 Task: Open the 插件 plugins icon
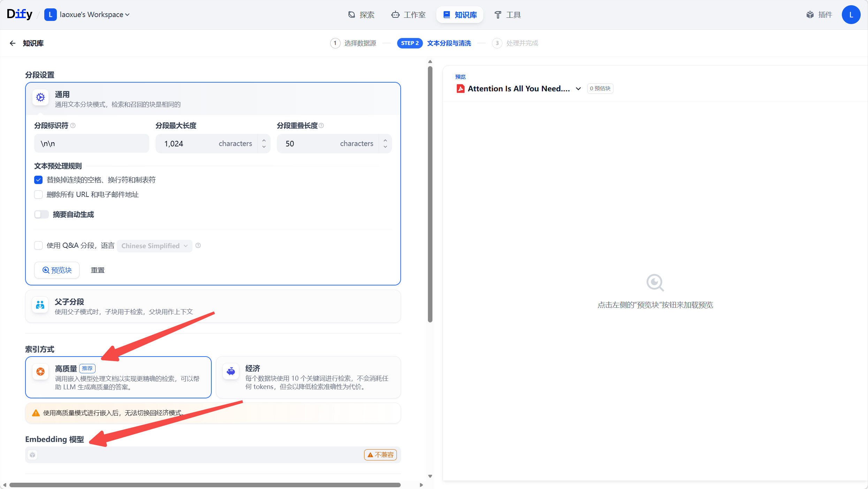coord(810,15)
